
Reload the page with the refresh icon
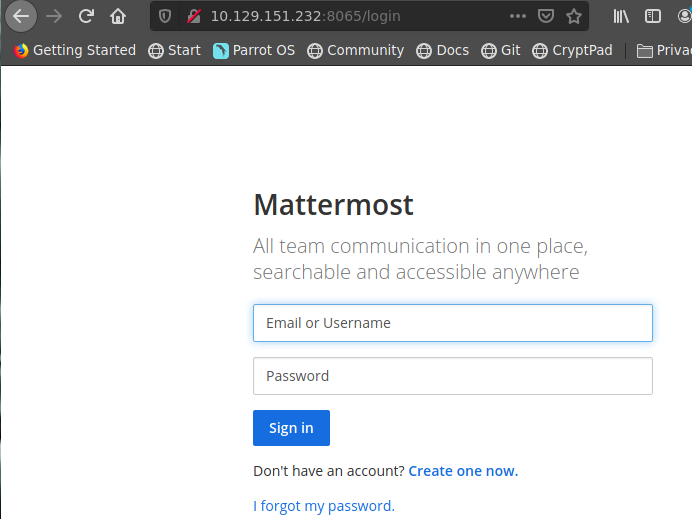click(86, 16)
